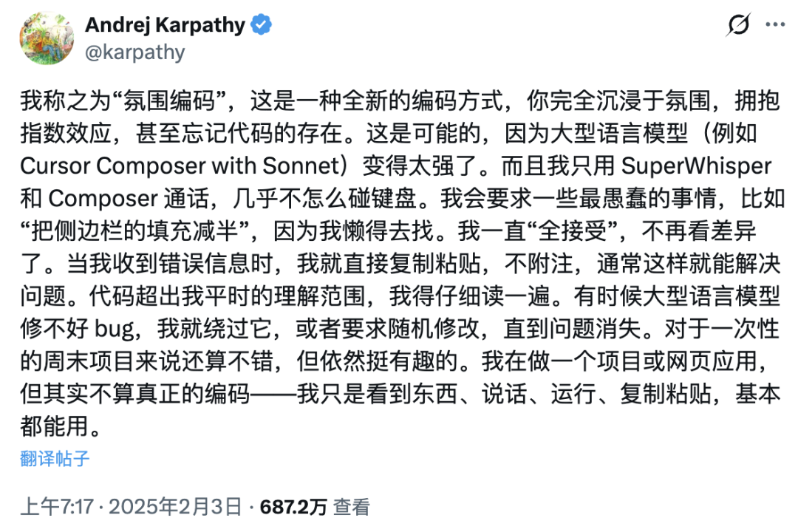Click the Grok slashed-circle icon
This screenshot has height=532, width=798.
click(737, 25)
